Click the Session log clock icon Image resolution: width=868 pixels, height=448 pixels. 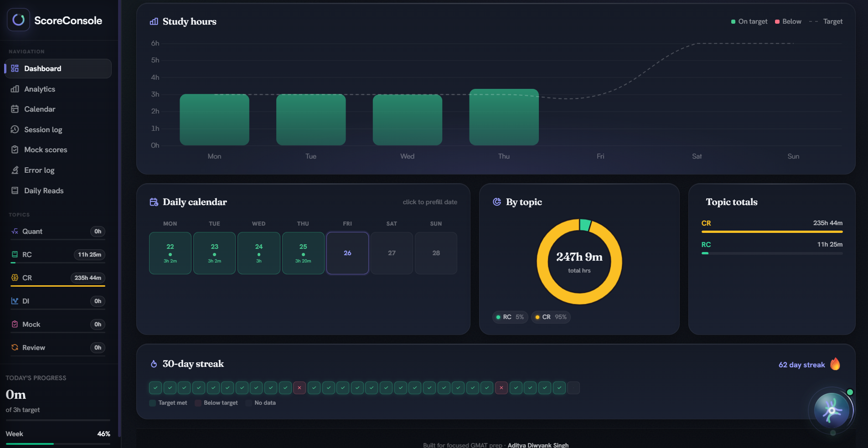(15, 129)
